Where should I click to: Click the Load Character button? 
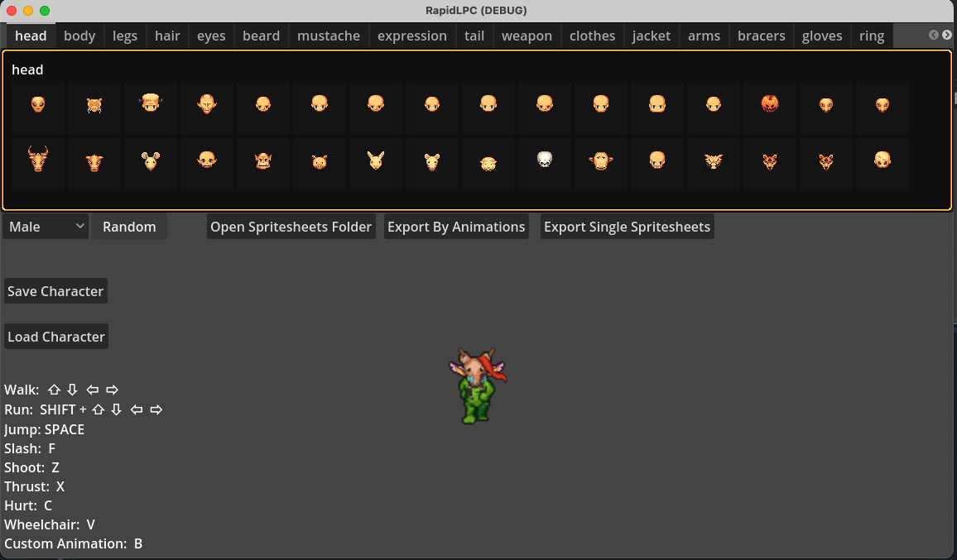(x=56, y=337)
